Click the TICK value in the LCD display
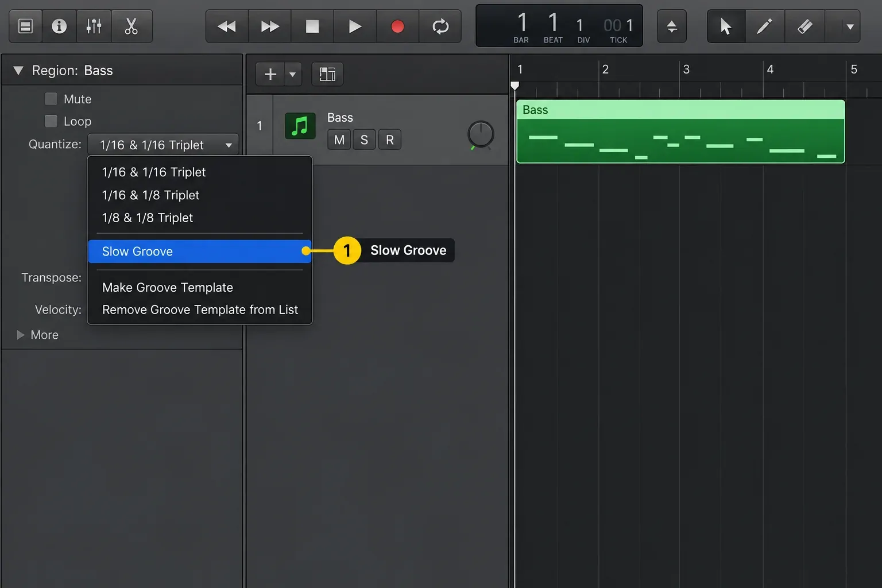 pos(618,25)
